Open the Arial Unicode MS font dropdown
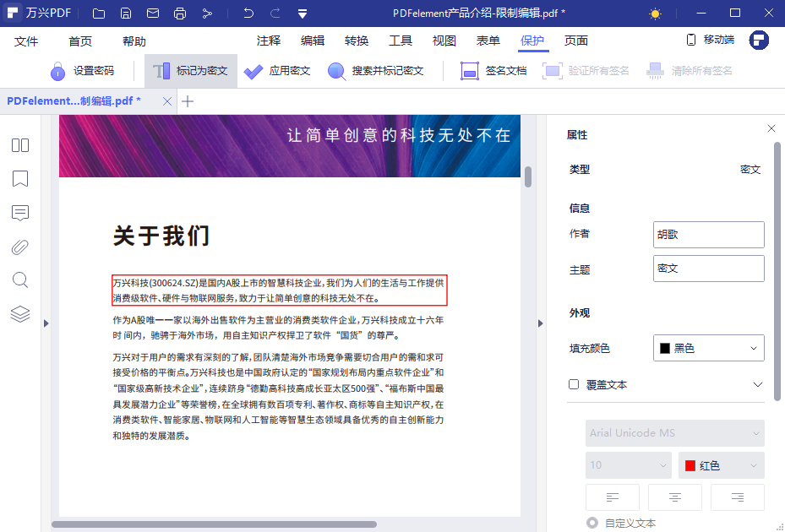 674,432
